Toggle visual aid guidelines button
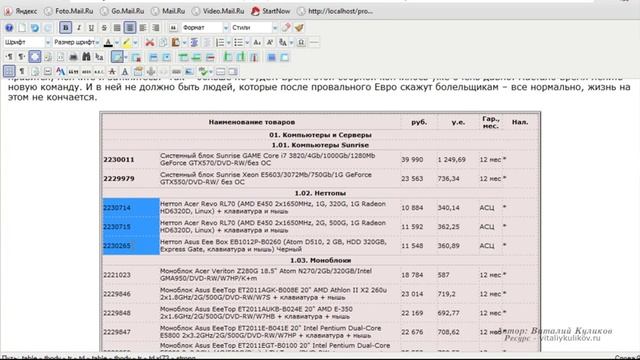 [x=9, y=71]
